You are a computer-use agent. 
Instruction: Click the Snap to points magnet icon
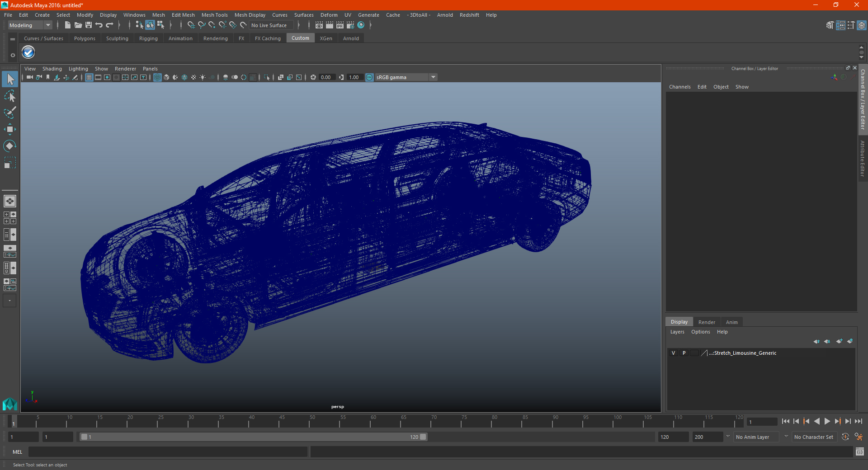pos(212,25)
